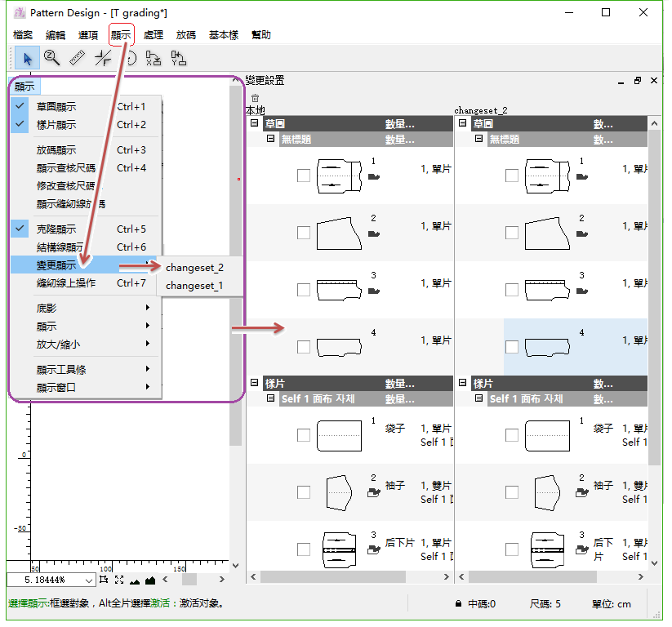
Task: Activate the zoom magnifier tool
Action: tap(51, 58)
